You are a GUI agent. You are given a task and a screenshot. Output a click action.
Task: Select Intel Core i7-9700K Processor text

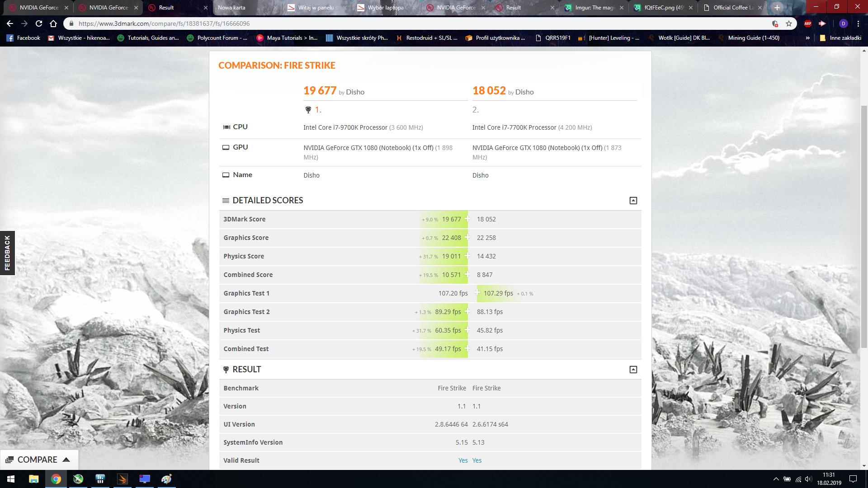[345, 127]
